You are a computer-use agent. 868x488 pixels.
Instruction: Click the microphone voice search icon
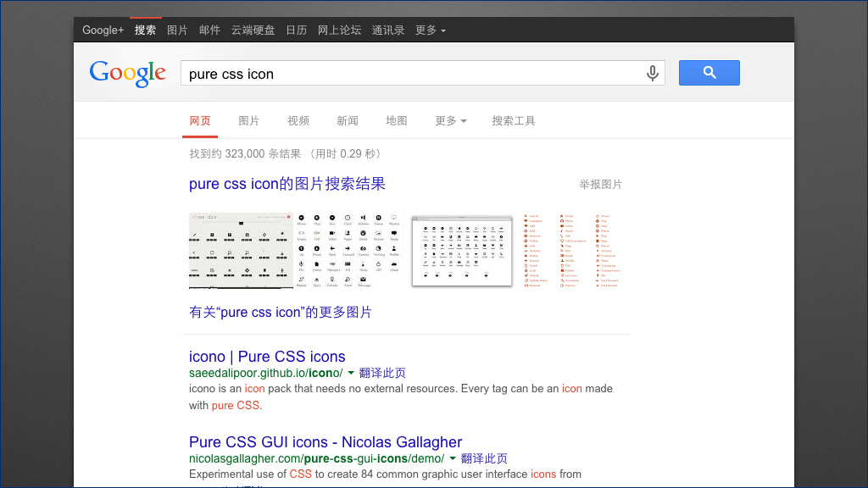(x=653, y=73)
